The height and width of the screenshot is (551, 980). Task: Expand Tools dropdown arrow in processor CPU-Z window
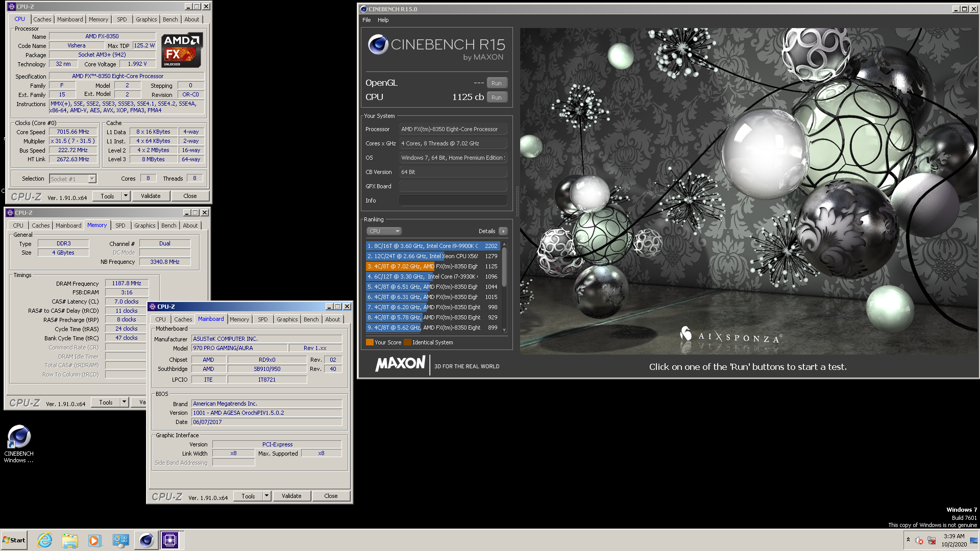point(126,196)
